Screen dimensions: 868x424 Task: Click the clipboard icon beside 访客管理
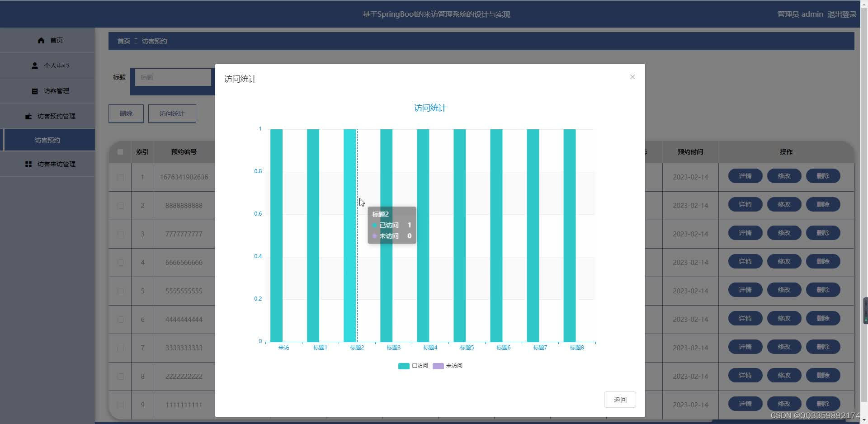click(x=35, y=91)
